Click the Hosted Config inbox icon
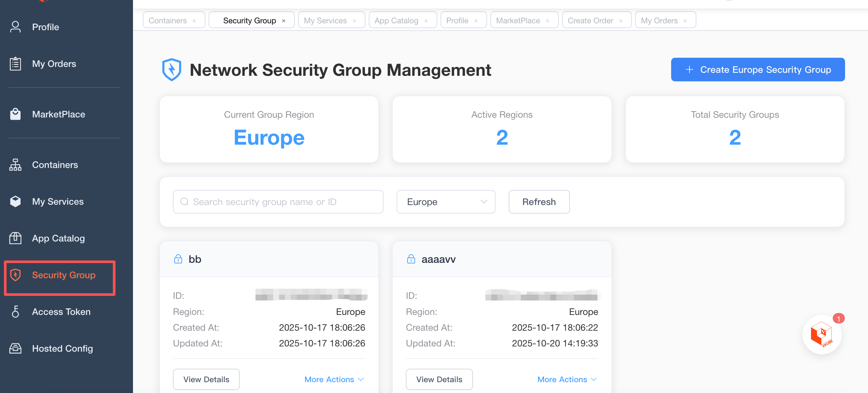 click(15, 348)
